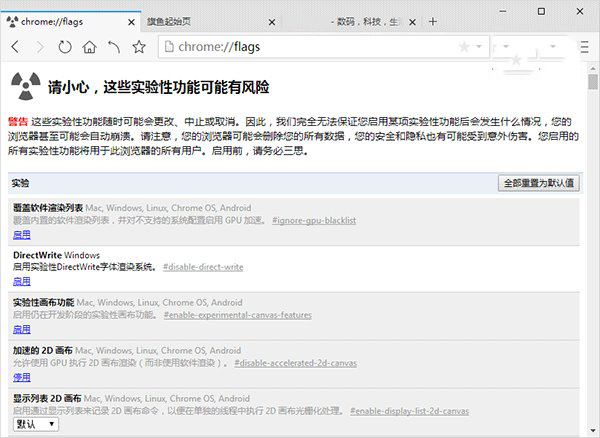Click the 请小心 warning heading

tap(158, 87)
